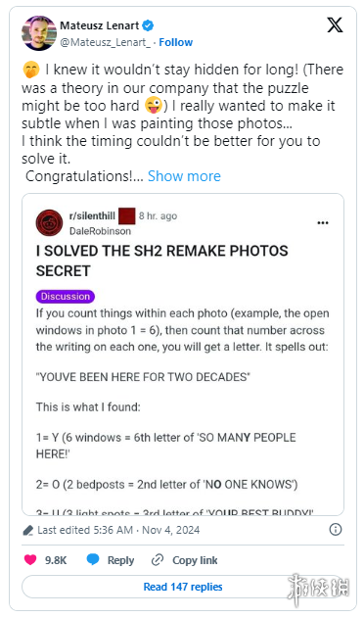This screenshot has height=617, width=364.
Task: Read 147 replies
Action: (183, 587)
